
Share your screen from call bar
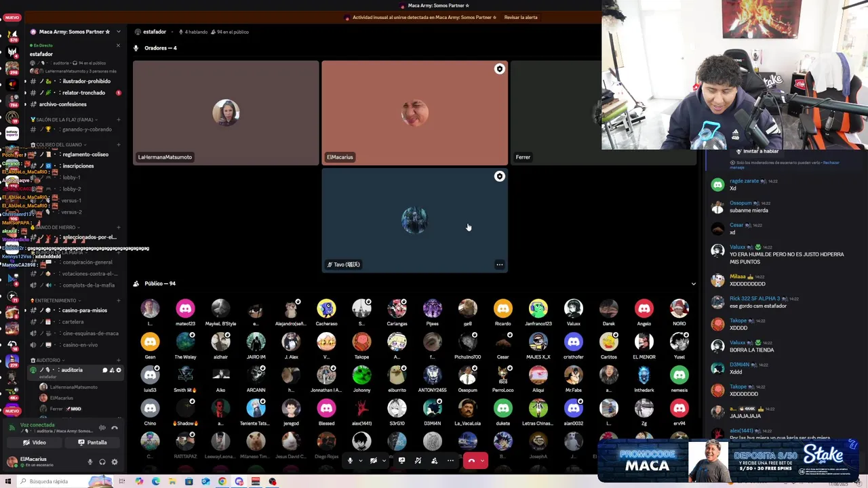[x=401, y=461]
